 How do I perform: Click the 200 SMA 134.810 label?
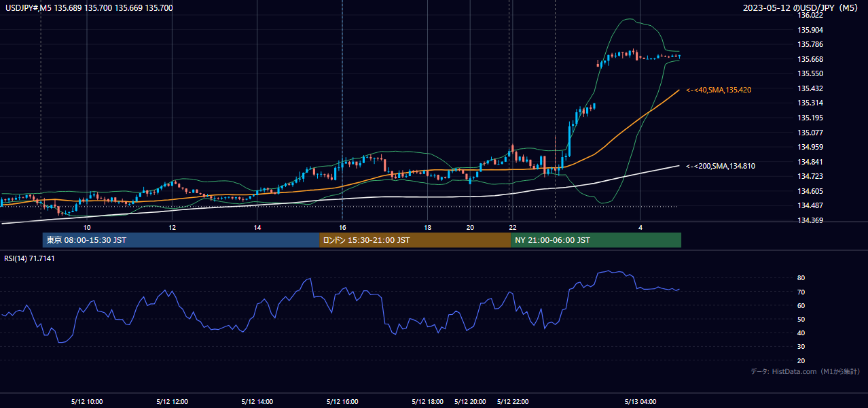[721, 166]
